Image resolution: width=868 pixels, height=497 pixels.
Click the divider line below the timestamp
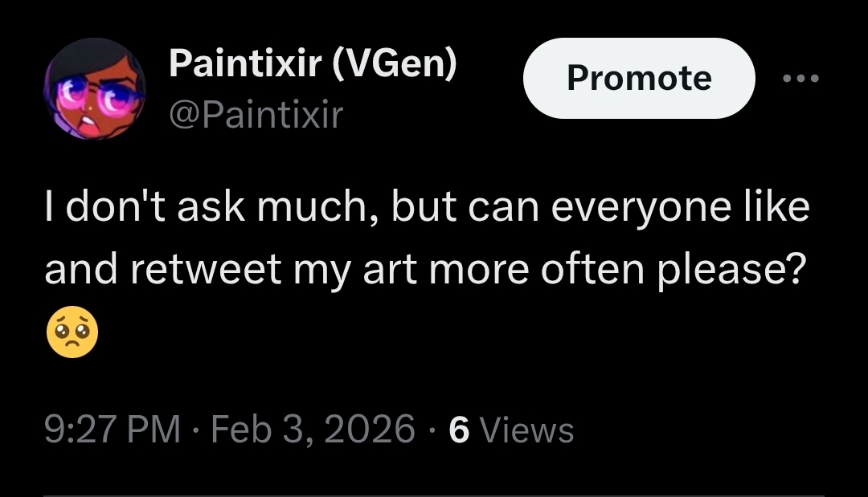pyautogui.click(x=434, y=494)
